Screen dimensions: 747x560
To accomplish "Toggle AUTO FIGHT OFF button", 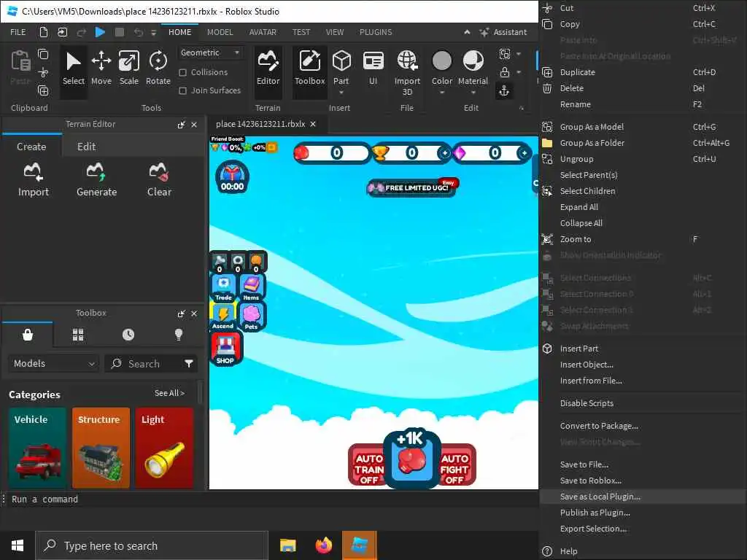I will 457,465.
